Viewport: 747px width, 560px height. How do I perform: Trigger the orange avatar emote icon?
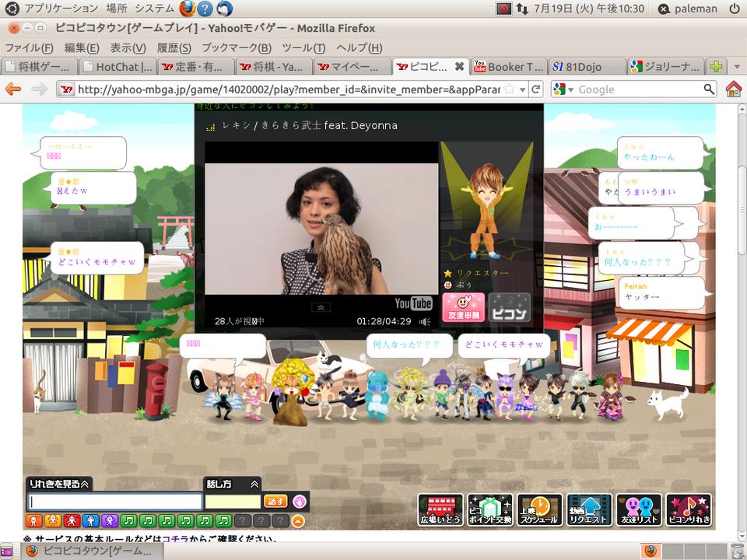[x=33, y=521]
